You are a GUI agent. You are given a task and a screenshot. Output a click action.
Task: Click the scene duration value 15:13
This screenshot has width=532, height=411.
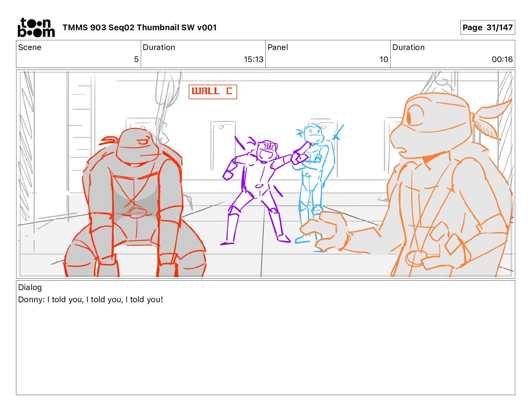(254, 59)
